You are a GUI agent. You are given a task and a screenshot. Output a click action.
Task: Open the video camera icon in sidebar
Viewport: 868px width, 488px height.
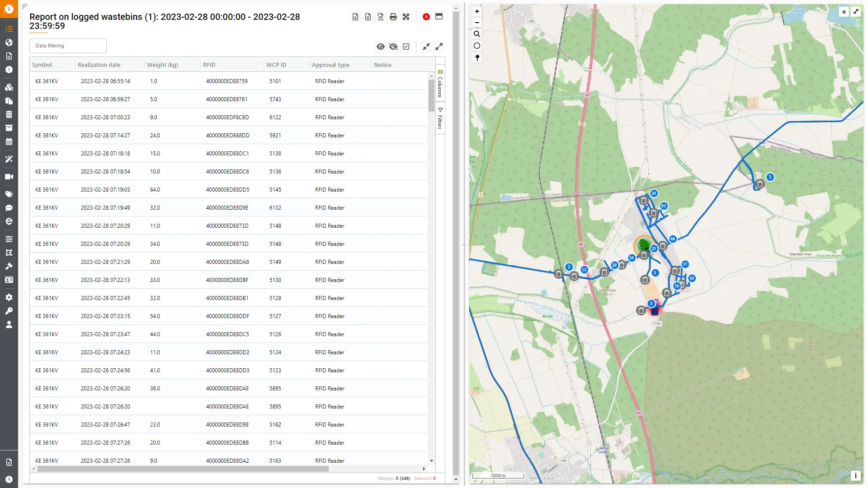coord(9,177)
